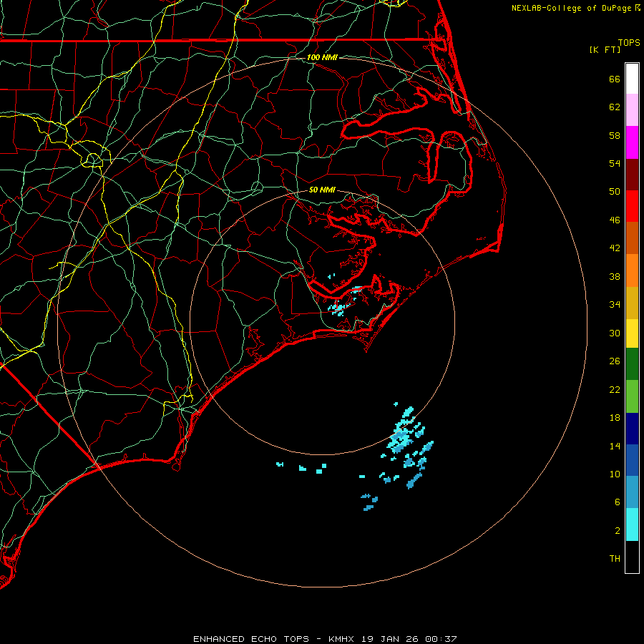
Task: Click the 46 legend value
Action: [x=615, y=220]
